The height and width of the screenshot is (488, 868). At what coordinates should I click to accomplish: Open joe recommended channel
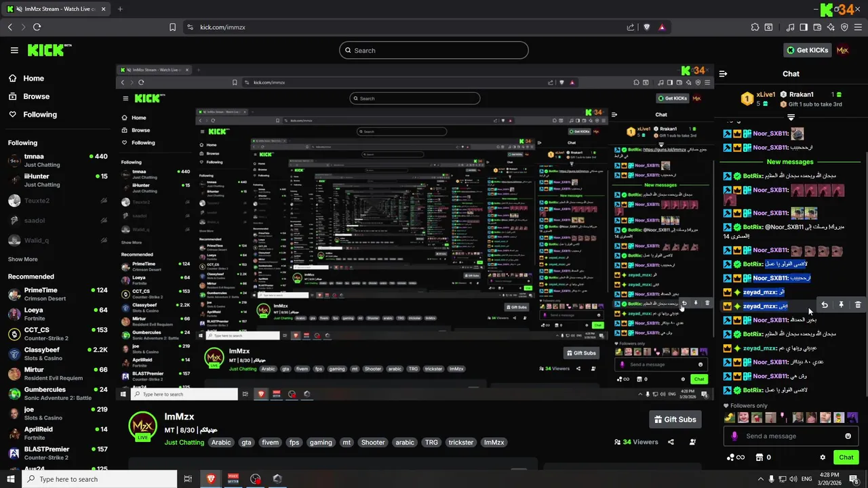pyautogui.click(x=58, y=413)
